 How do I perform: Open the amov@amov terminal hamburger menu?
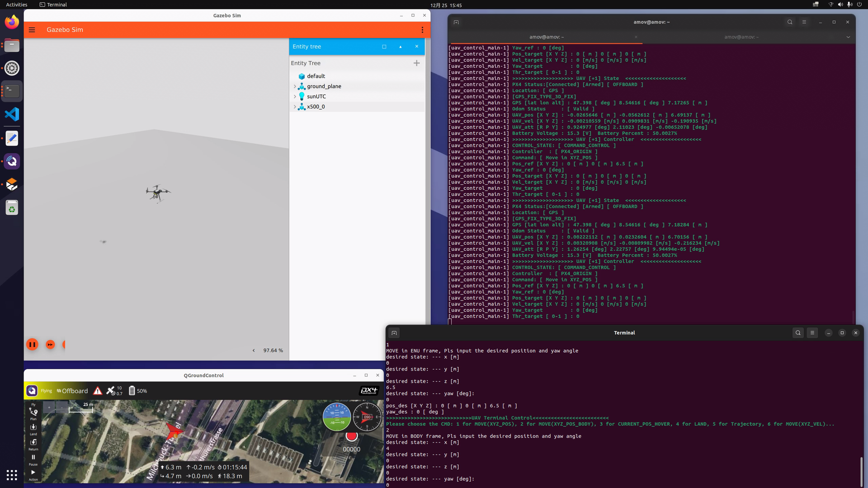click(804, 22)
